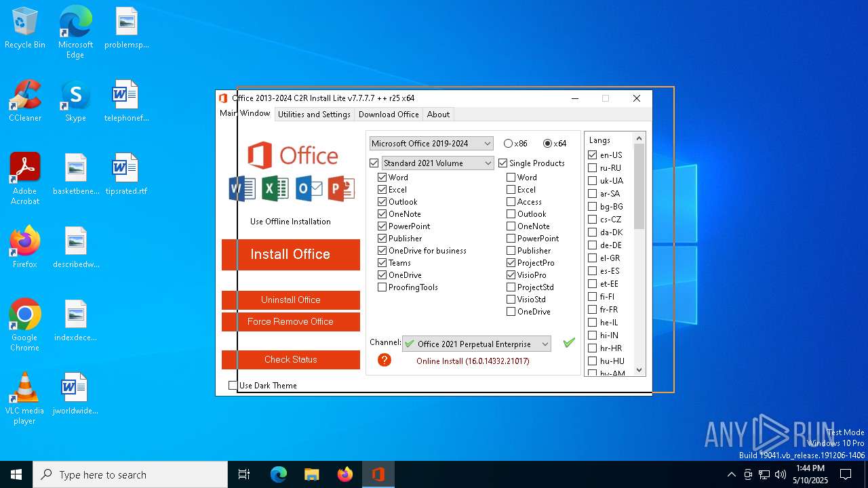Show hidden icons tray chevron
Viewport: 868px width, 488px height.
coord(731,474)
